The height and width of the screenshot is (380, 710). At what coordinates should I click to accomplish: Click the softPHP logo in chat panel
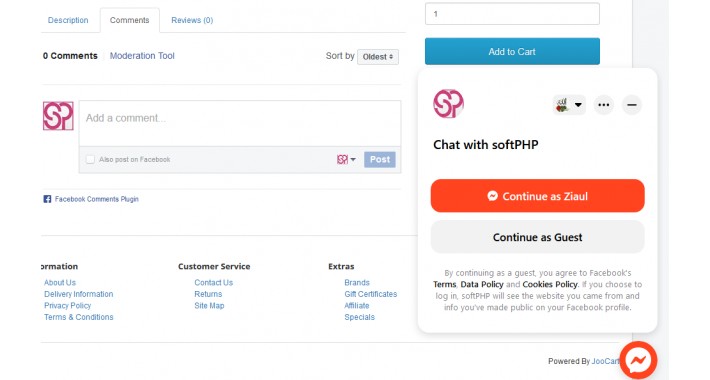click(448, 104)
